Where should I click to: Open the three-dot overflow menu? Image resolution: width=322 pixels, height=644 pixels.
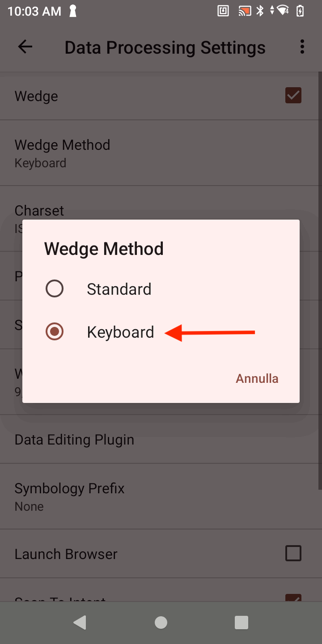point(302,47)
